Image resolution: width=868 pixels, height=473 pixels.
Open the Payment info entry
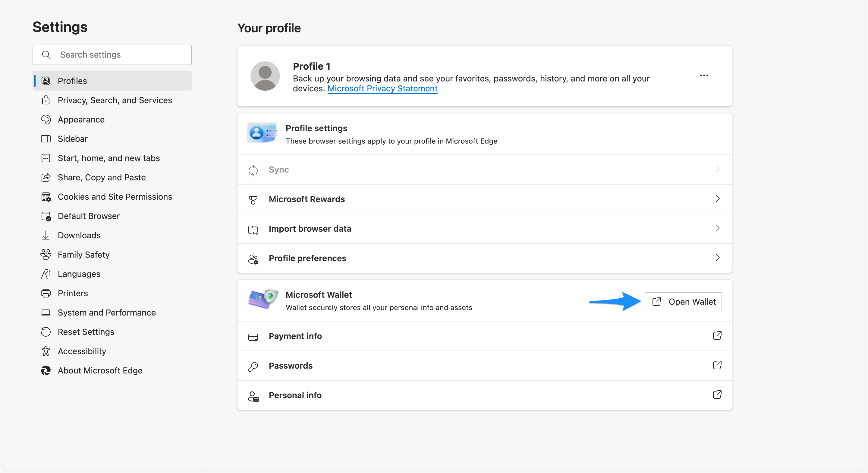tap(485, 336)
